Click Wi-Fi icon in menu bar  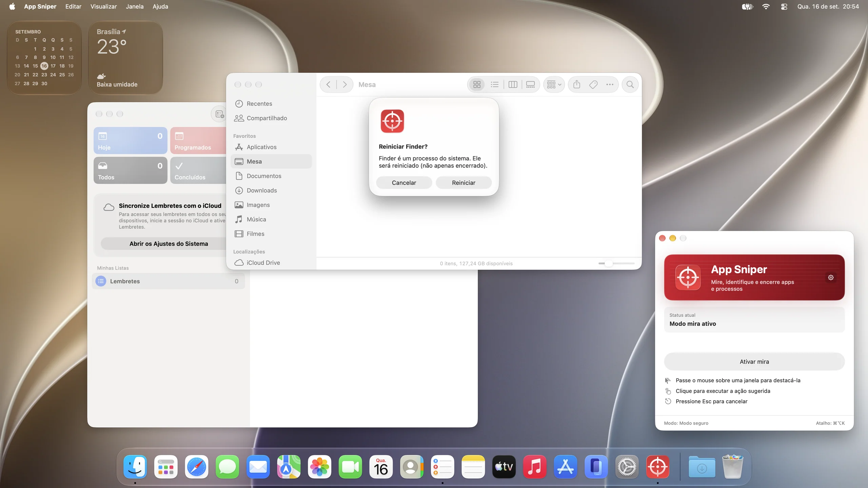[766, 6]
